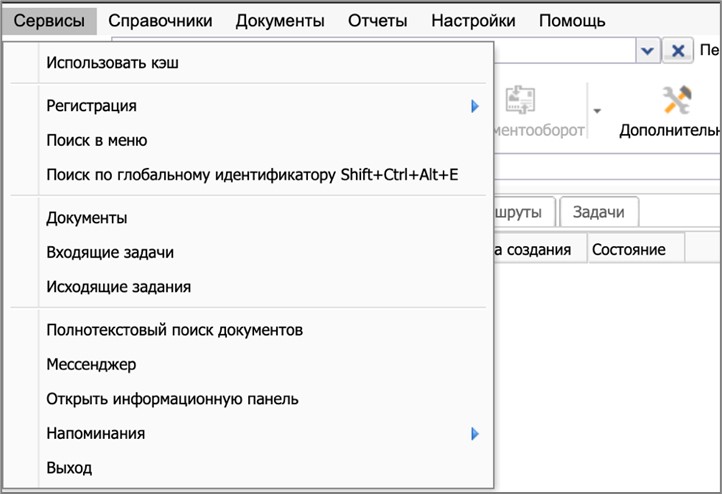Expand the small toolbar dropdown arrow

(x=598, y=110)
